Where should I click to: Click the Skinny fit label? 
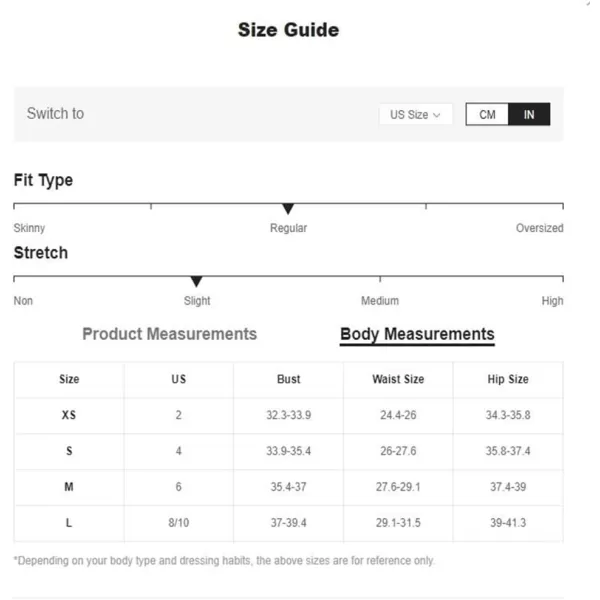(29, 228)
